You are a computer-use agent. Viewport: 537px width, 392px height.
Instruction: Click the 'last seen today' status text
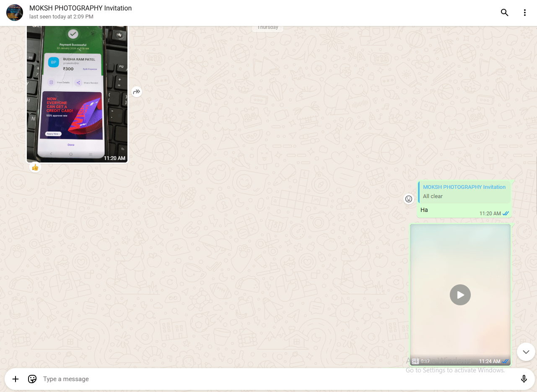(x=61, y=17)
